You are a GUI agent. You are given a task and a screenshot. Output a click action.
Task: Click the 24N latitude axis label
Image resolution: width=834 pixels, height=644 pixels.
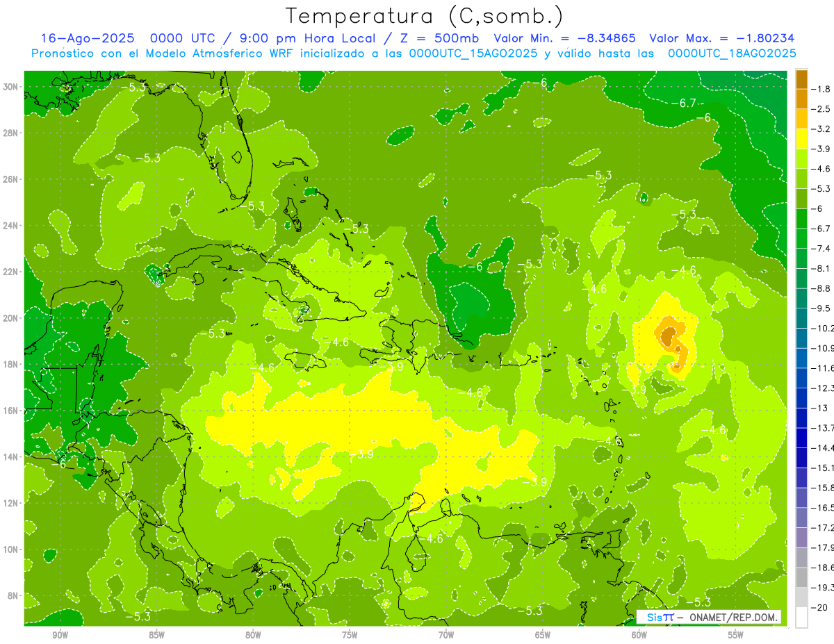click(10, 225)
